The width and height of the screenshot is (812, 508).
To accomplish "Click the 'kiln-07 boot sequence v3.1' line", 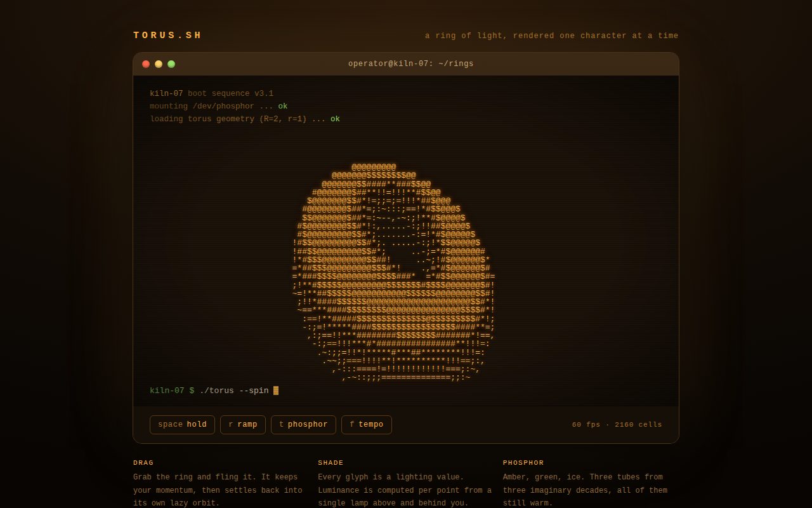I will 212,93.
